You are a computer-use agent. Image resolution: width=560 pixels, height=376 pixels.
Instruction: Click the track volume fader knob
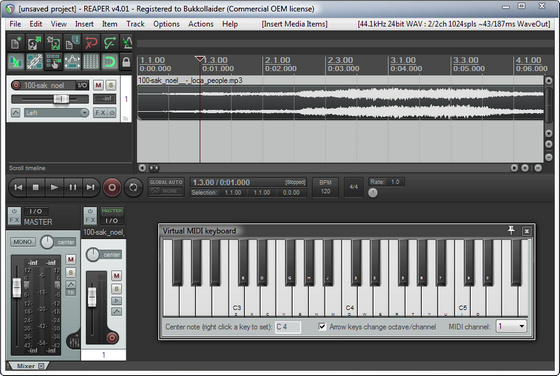click(x=61, y=99)
